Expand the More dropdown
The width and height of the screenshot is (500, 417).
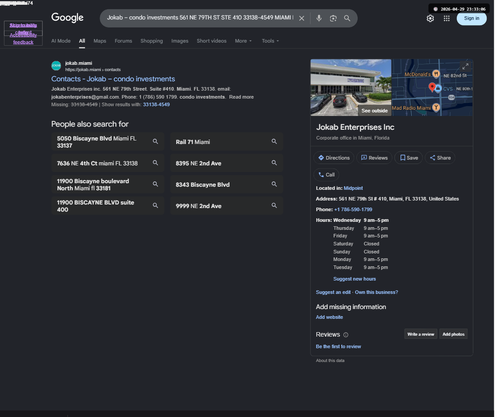tap(243, 41)
